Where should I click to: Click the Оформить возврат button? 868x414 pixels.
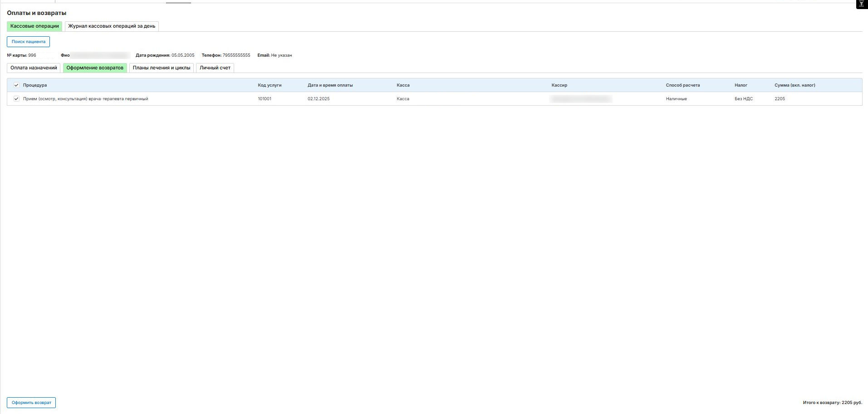tap(31, 403)
